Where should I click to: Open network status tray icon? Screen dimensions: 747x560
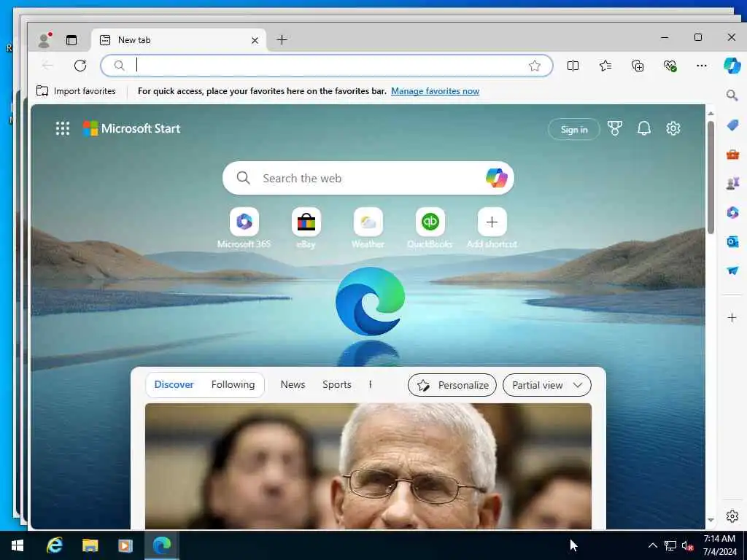click(x=670, y=545)
